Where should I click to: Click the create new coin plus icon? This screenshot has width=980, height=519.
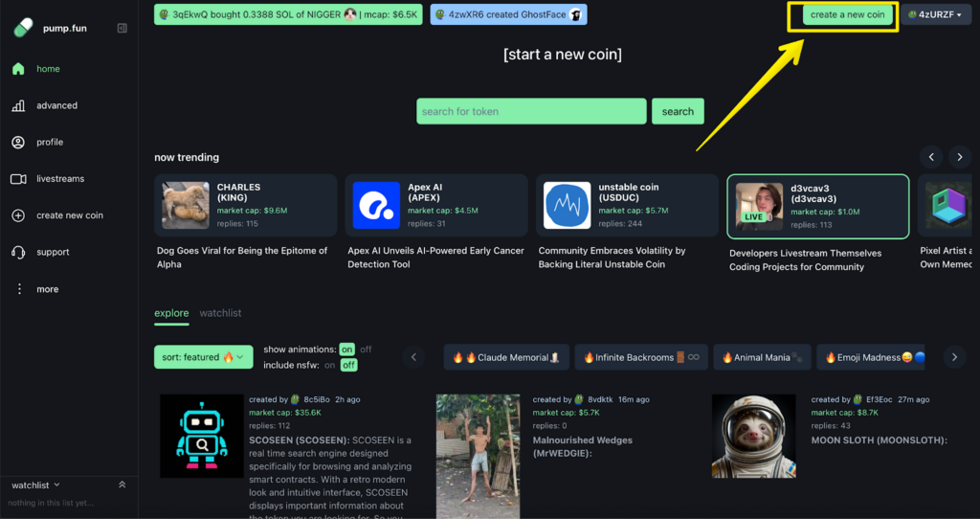[x=18, y=215]
